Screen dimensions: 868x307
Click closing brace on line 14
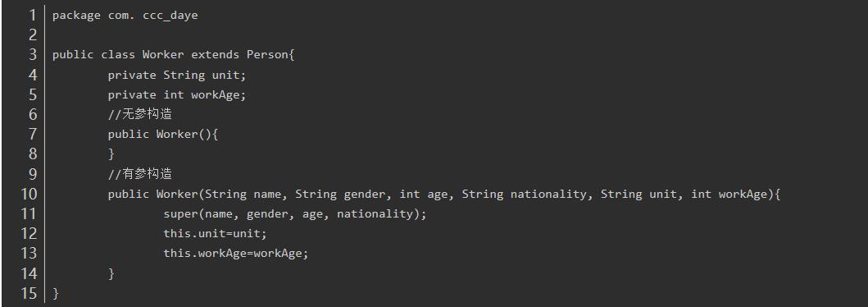pos(111,273)
